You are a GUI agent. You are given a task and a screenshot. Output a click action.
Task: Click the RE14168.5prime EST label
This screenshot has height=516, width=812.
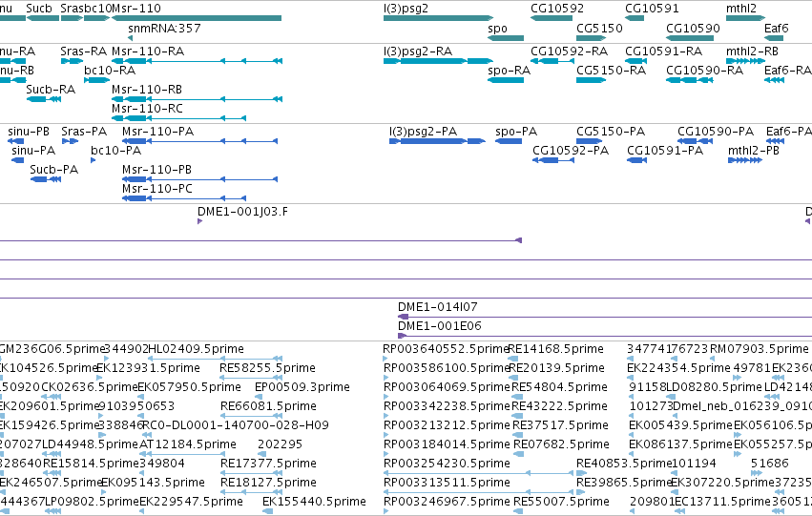pyautogui.click(x=555, y=349)
